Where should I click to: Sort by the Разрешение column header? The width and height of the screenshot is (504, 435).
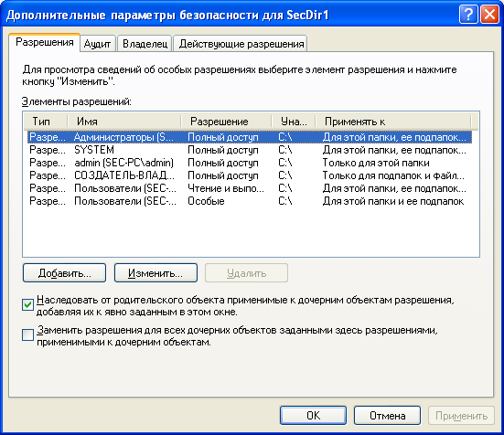tap(227, 122)
